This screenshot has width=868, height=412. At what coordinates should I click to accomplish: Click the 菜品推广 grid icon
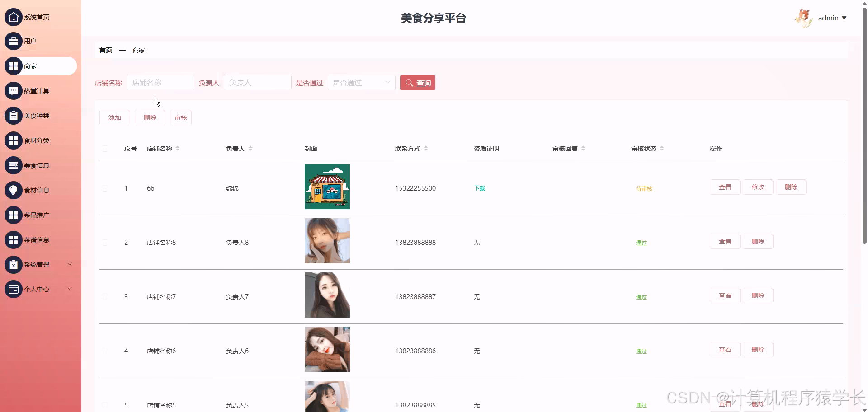click(x=14, y=215)
